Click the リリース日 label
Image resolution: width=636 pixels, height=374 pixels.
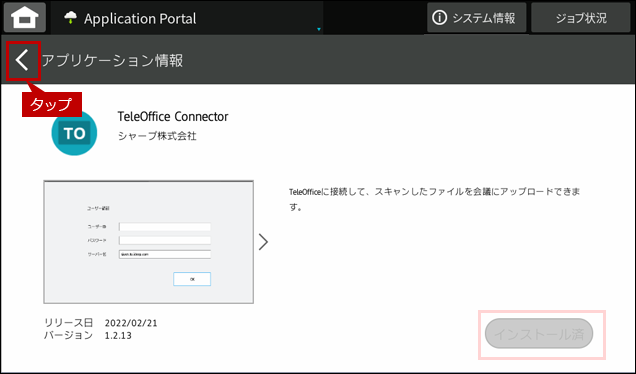[x=69, y=323]
